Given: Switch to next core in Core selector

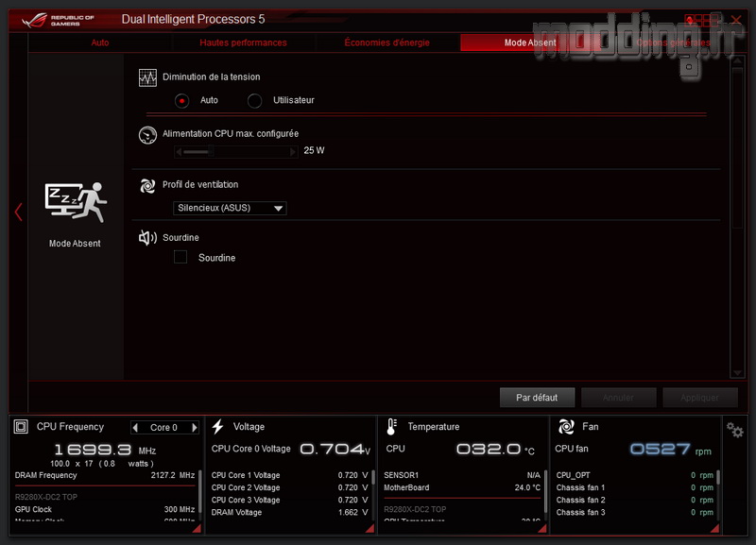Looking at the screenshot, I should click(x=195, y=428).
